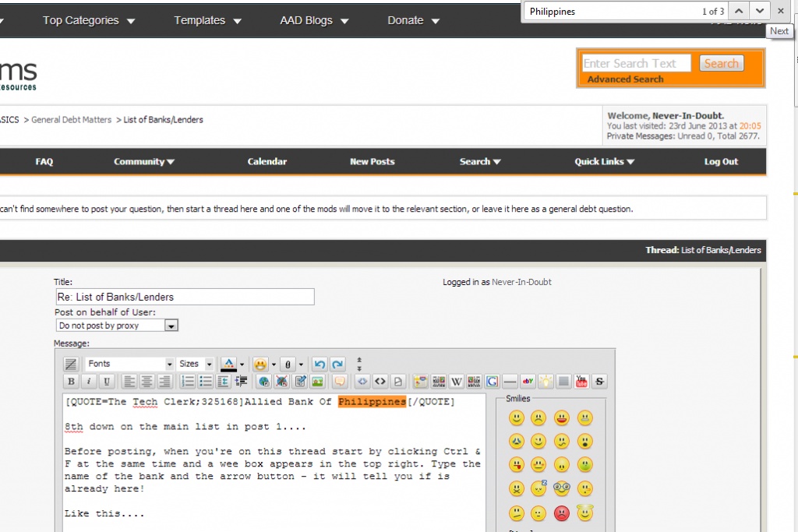Toggle italic formatting in message editor
The height and width of the screenshot is (532, 798).
(x=89, y=382)
